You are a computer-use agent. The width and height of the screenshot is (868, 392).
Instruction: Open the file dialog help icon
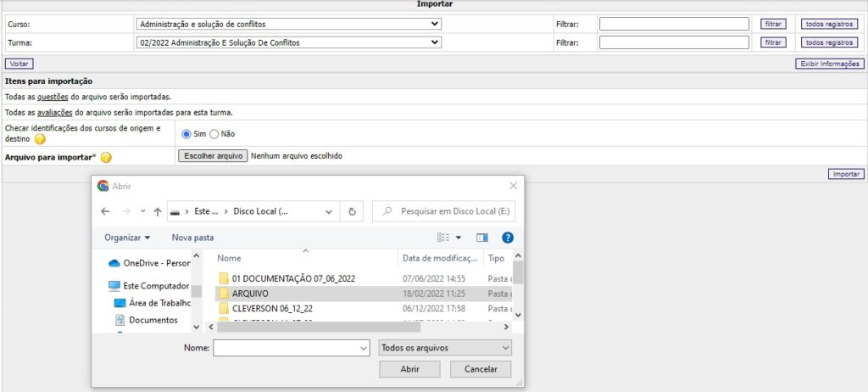(x=508, y=238)
